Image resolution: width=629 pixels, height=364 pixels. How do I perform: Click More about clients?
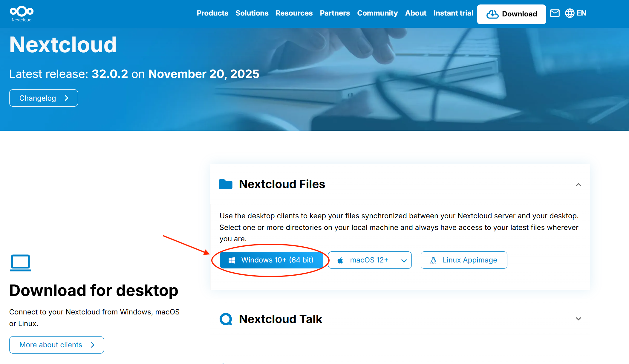click(x=56, y=345)
